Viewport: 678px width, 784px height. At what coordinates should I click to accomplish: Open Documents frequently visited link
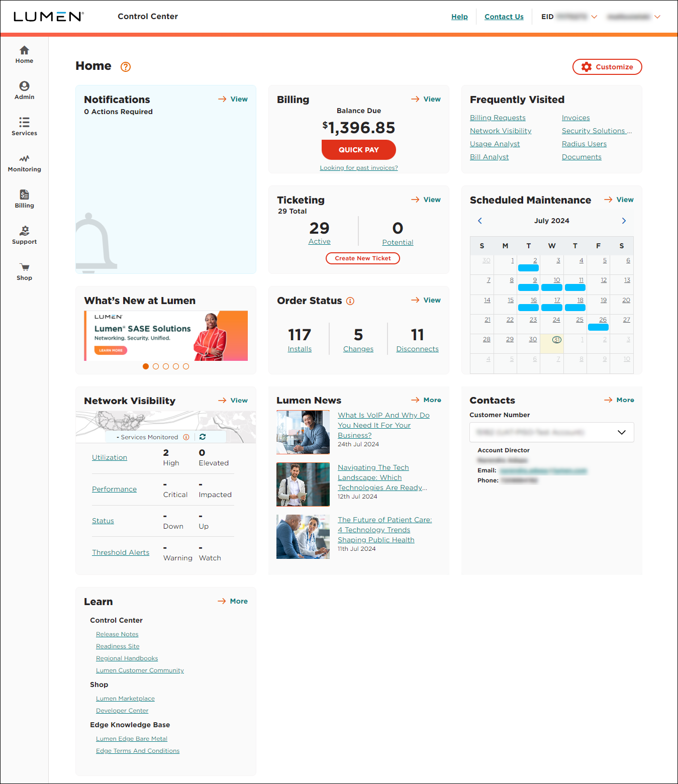[582, 157]
